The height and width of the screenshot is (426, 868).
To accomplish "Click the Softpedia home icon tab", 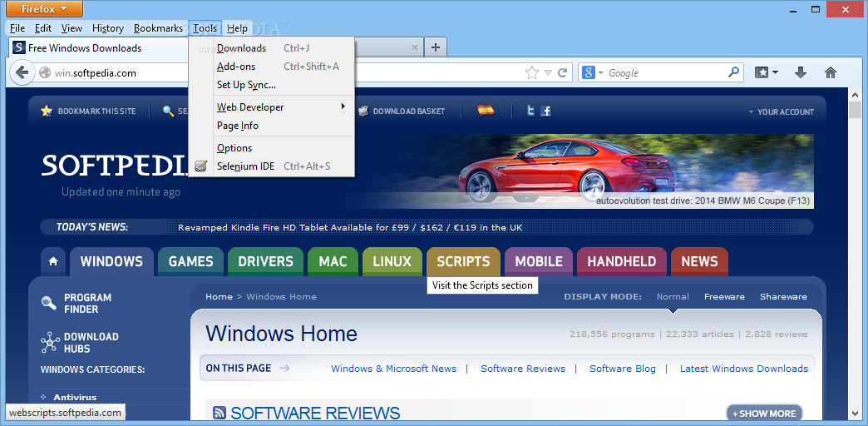I will tap(53, 262).
